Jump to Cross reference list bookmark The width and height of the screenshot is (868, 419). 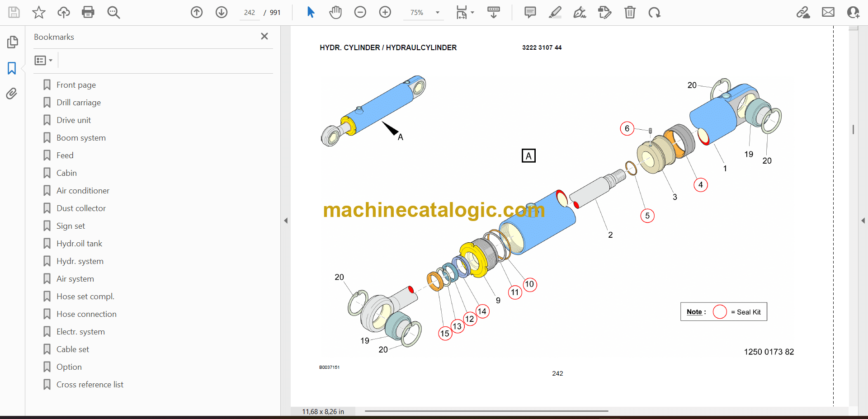[90, 385]
